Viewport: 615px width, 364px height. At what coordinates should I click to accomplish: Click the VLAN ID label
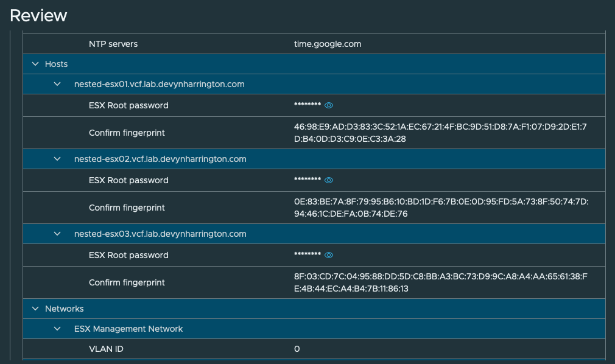point(106,349)
